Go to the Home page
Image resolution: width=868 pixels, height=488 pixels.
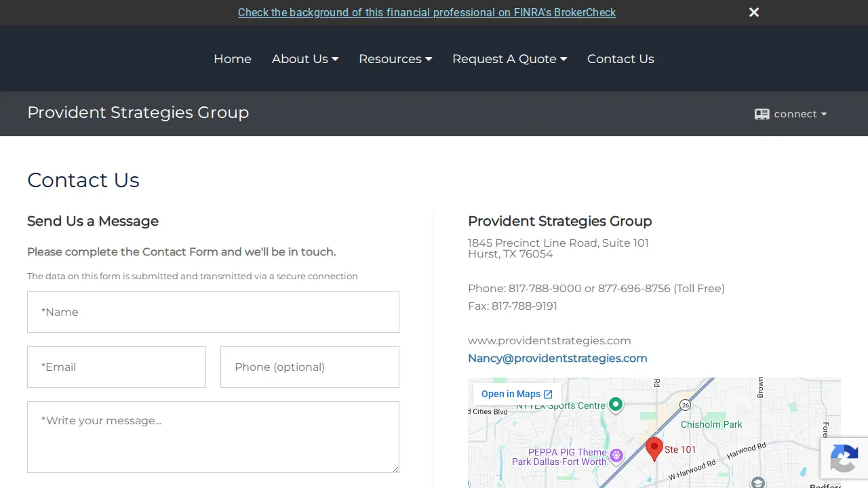click(x=233, y=59)
